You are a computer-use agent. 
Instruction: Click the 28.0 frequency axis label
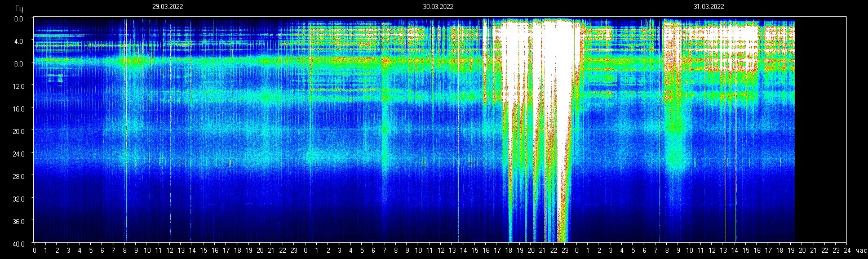coord(20,176)
